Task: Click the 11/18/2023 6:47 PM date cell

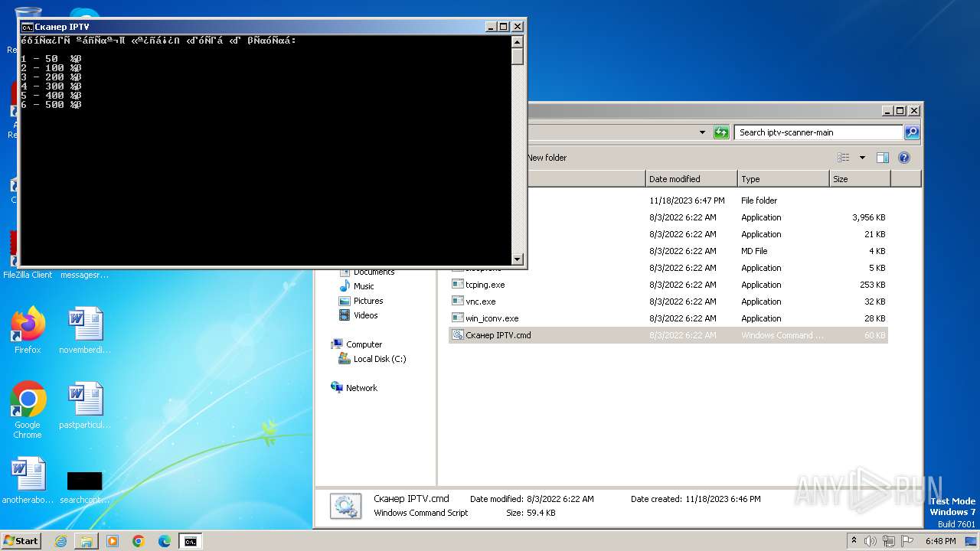Action: pos(687,201)
